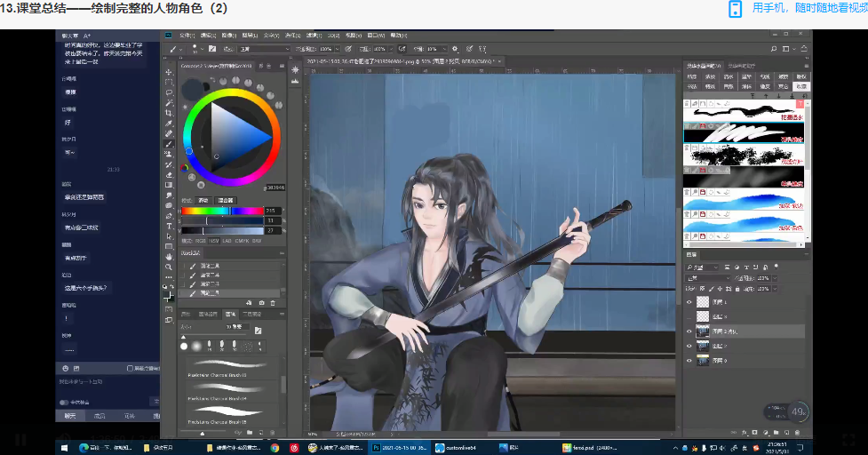The width and height of the screenshot is (868, 455).
Task: Open the brush preset picker dropdown arrow
Action: 201,49
